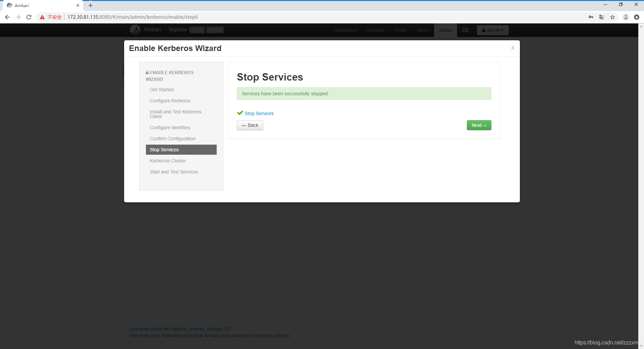The image size is (644, 349).
Task: Click the browser forward arrow
Action: tap(18, 17)
